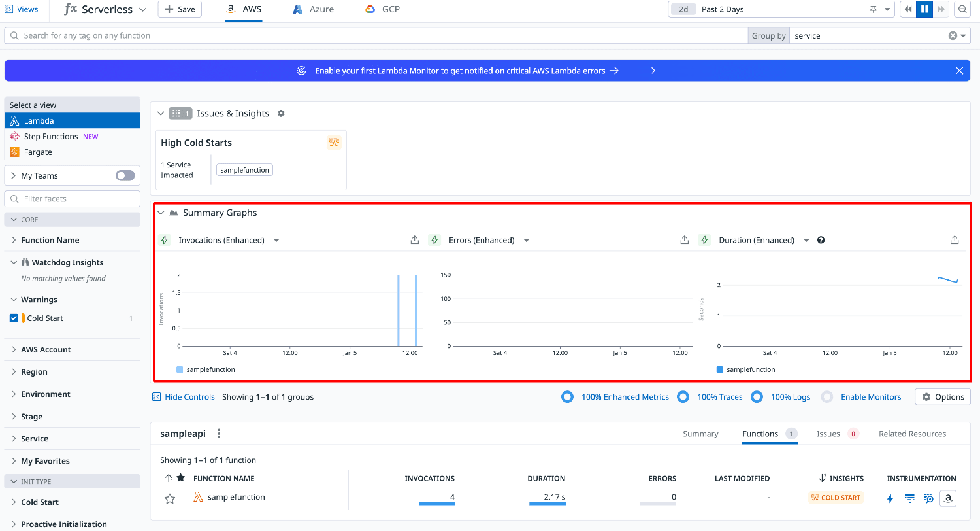This screenshot has height=531, width=980.
Task: Advance banner with the right chevron
Action: pyautogui.click(x=653, y=71)
